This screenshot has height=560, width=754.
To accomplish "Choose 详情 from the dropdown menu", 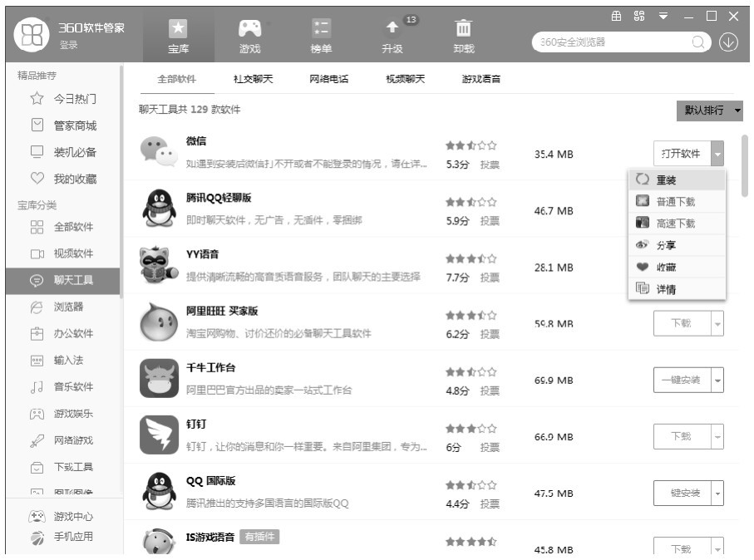I will pos(677,289).
